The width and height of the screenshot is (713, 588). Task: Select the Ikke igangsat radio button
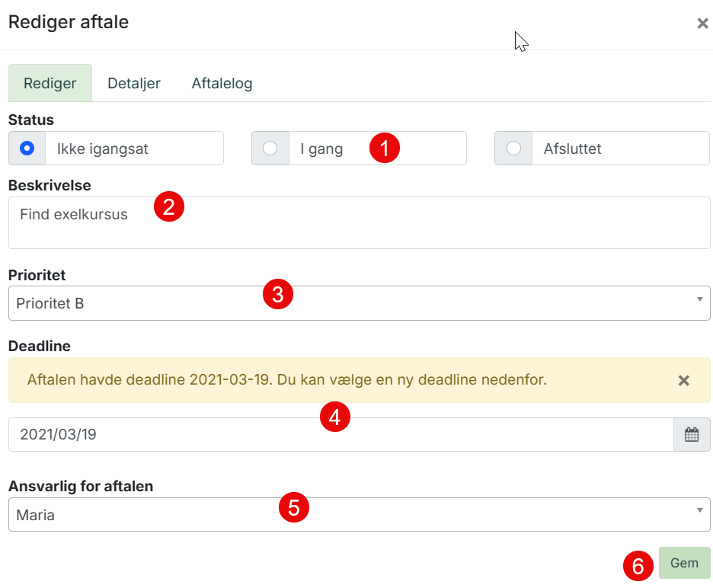pos(27,149)
